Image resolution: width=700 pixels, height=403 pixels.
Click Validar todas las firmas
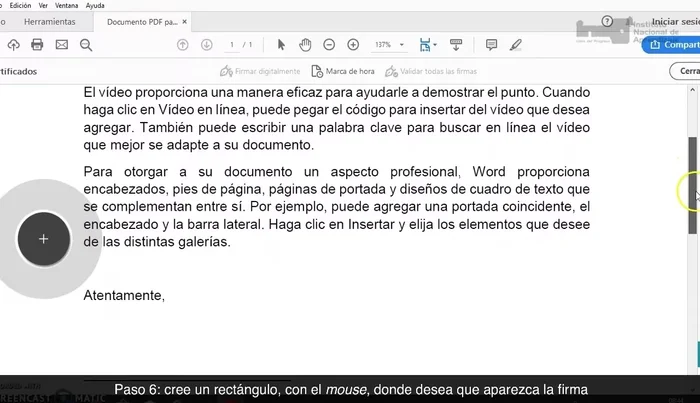click(x=431, y=71)
